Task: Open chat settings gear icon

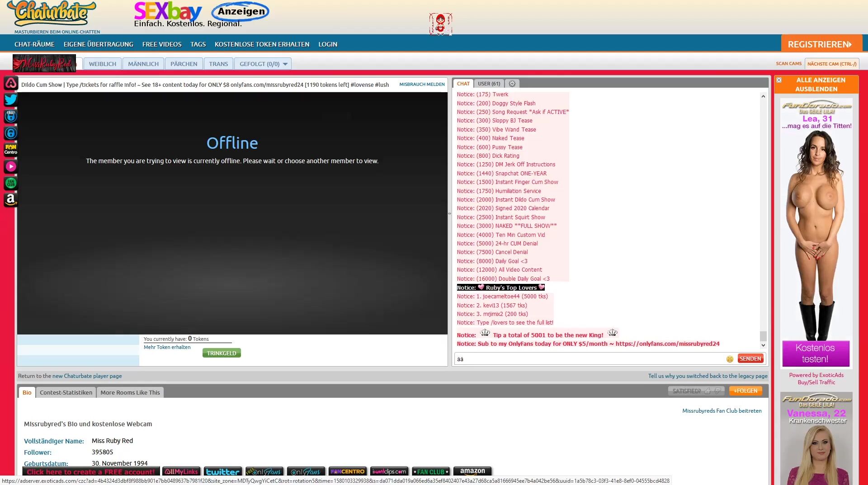Action: coord(512,84)
